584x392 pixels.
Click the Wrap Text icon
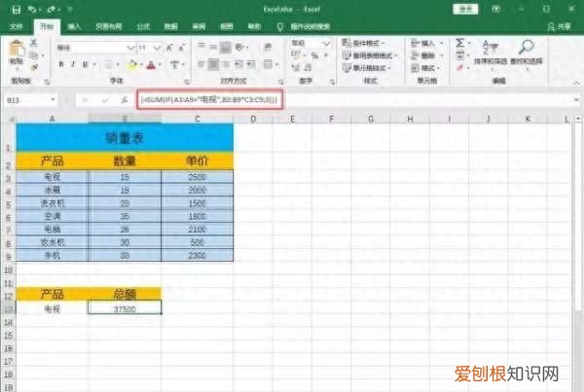click(268, 47)
